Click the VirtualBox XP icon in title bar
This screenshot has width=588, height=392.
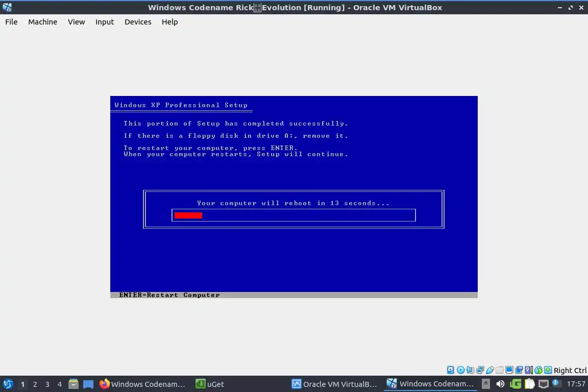tap(7, 7)
